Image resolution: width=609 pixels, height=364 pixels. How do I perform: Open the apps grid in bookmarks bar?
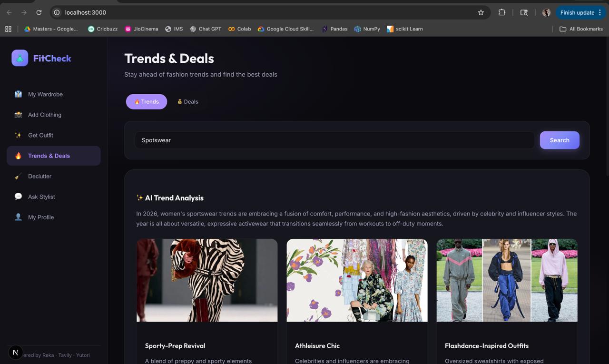[x=8, y=29]
